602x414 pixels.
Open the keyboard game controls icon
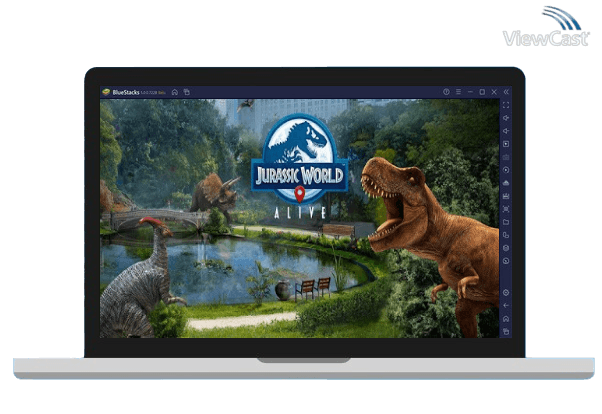[x=506, y=157]
